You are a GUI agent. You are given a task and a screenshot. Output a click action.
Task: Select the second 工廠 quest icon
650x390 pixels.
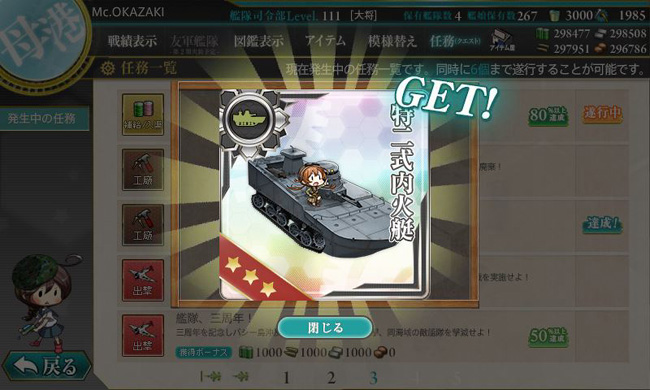pos(143,225)
